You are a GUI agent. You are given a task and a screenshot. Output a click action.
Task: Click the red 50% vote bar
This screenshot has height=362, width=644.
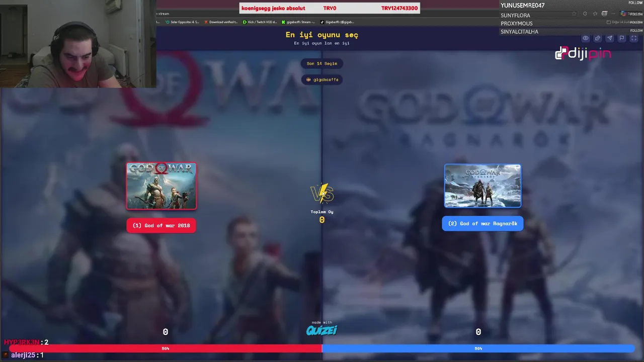point(166,348)
